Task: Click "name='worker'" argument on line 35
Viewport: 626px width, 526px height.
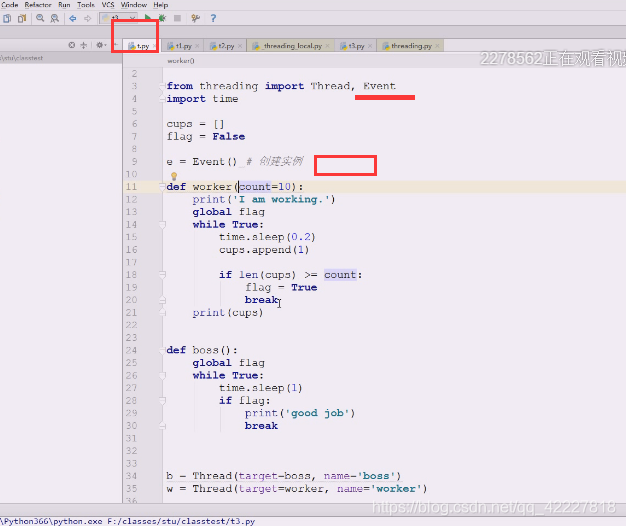Action: point(377,488)
